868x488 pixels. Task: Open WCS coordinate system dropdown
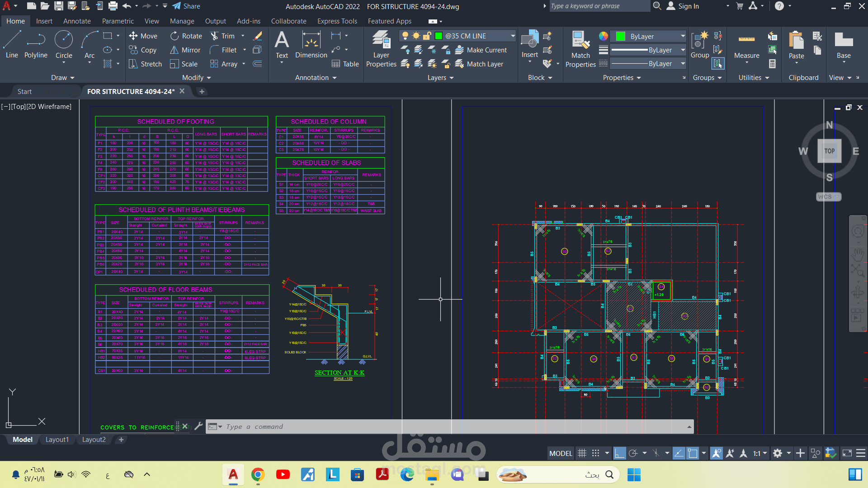coord(829,197)
